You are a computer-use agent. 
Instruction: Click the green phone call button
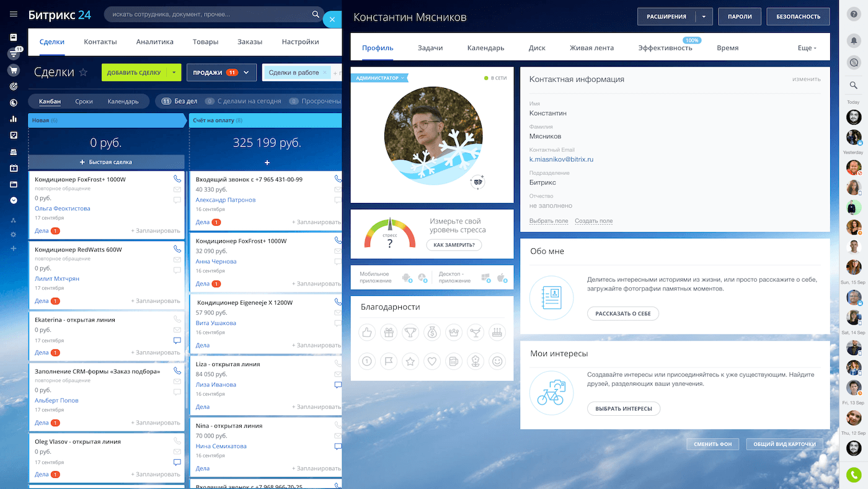854,475
